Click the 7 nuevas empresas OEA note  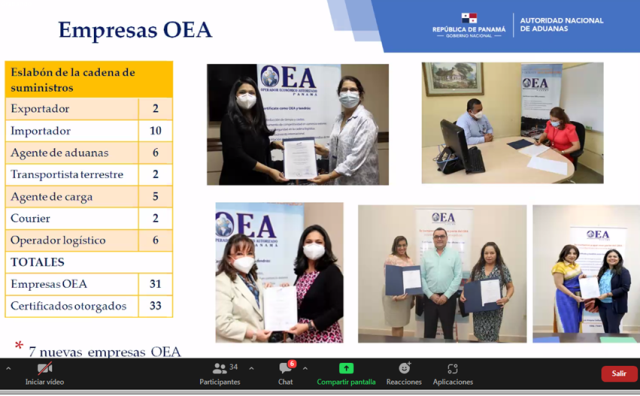click(104, 352)
